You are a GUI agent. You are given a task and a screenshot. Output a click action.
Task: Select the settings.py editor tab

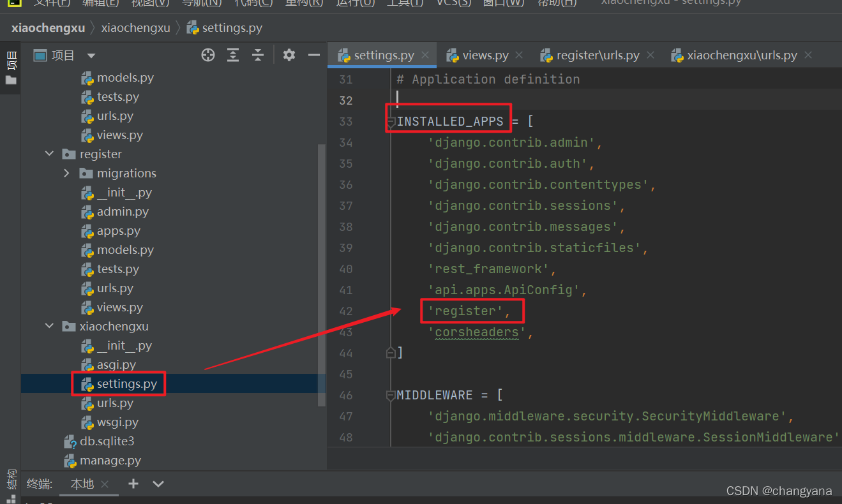click(384, 56)
